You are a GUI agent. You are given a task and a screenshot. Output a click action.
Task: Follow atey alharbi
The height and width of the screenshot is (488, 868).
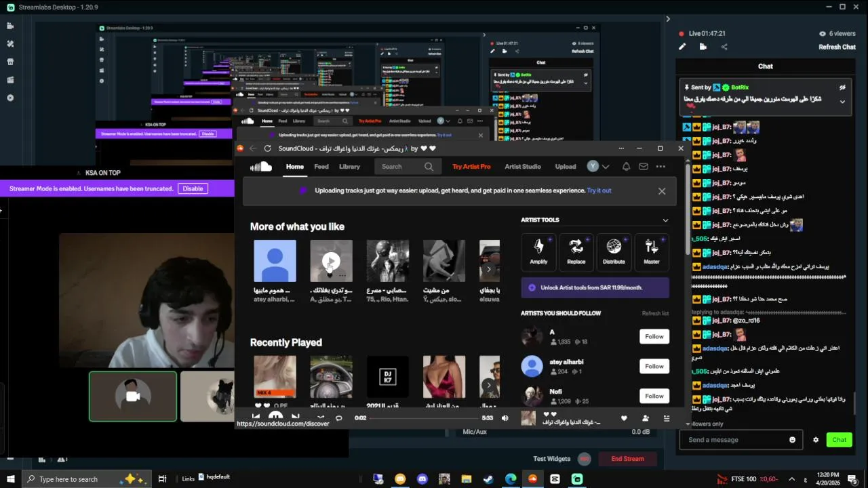[x=654, y=366]
